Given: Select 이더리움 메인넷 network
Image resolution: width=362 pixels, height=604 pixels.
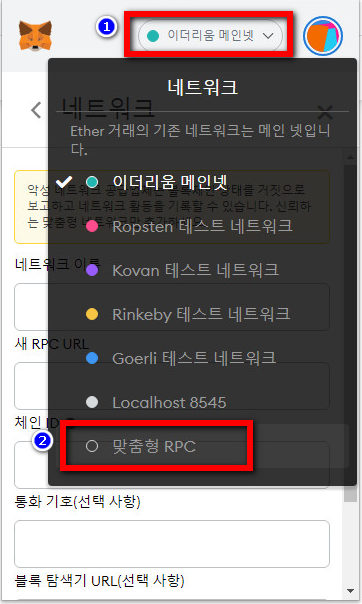Looking at the screenshot, I should coord(202,182).
